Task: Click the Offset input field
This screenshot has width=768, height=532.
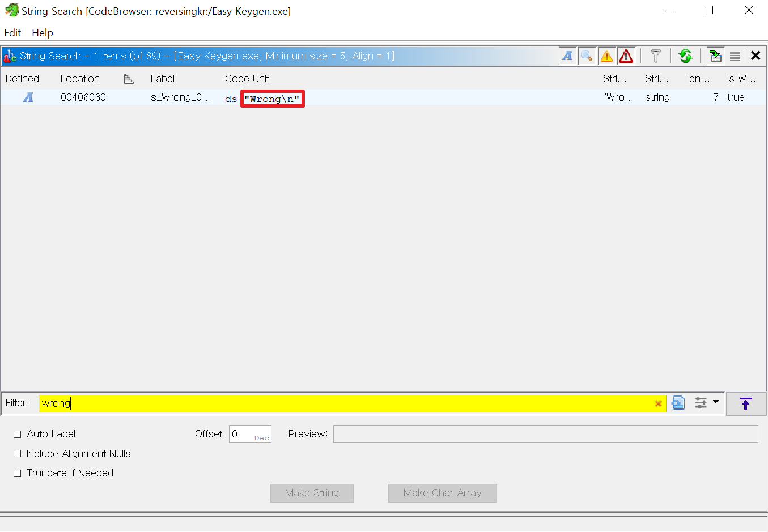Action: (250, 434)
